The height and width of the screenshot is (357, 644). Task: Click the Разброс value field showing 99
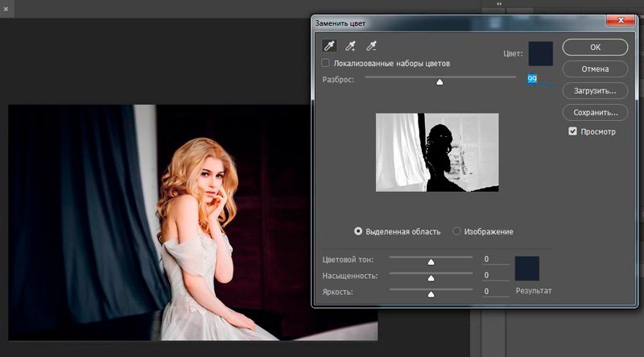[540, 78]
